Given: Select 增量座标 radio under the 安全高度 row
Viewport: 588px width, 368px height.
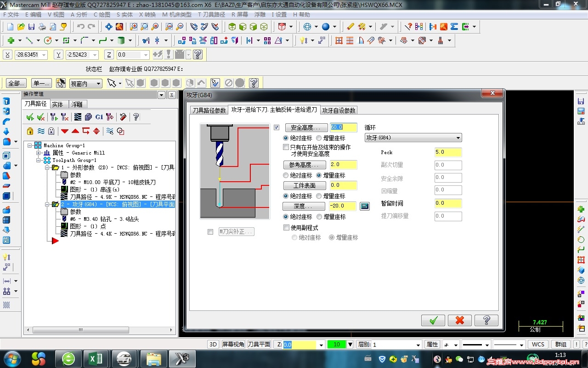Looking at the screenshot, I should 319,138.
